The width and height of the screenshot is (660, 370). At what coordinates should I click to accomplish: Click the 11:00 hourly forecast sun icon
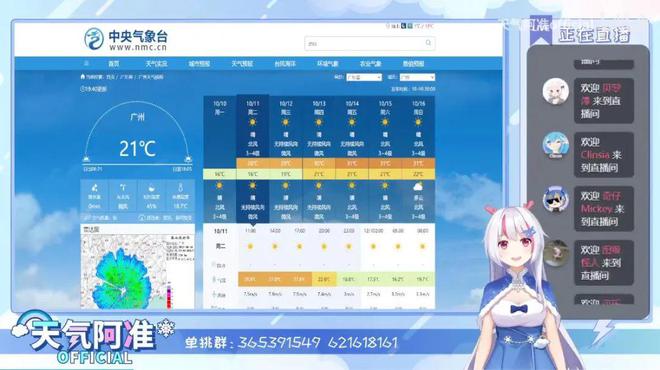250,247
